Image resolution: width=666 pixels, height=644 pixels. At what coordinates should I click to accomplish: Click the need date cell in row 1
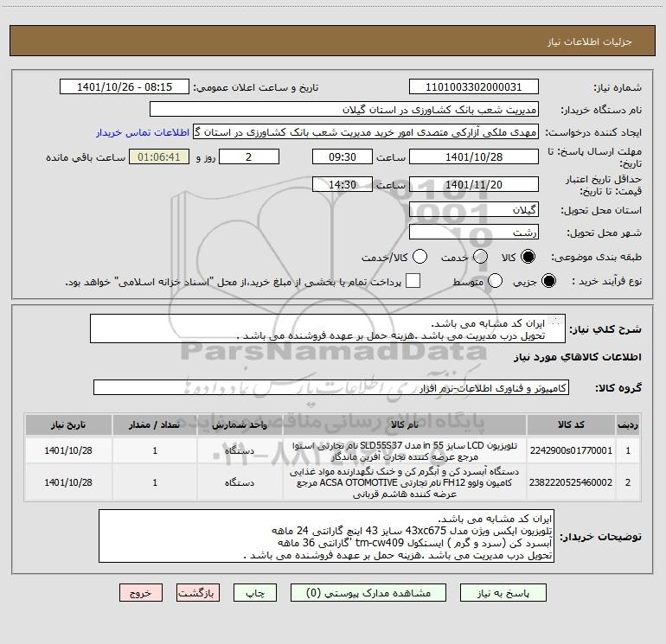click(x=68, y=450)
